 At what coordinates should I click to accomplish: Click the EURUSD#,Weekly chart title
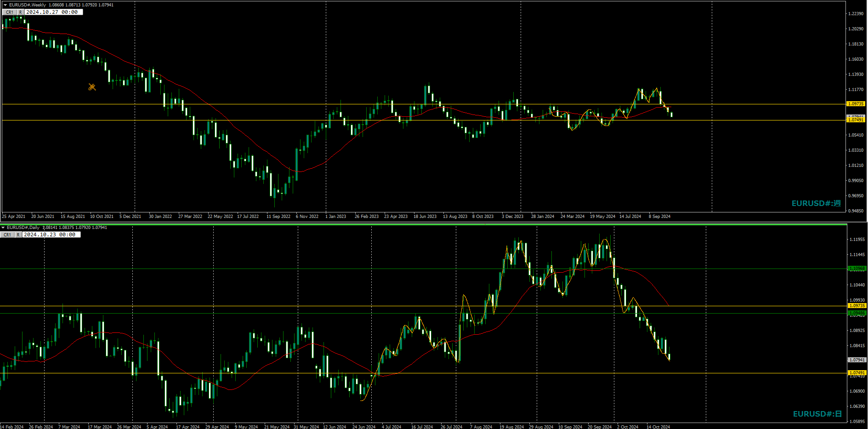(28, 5)
